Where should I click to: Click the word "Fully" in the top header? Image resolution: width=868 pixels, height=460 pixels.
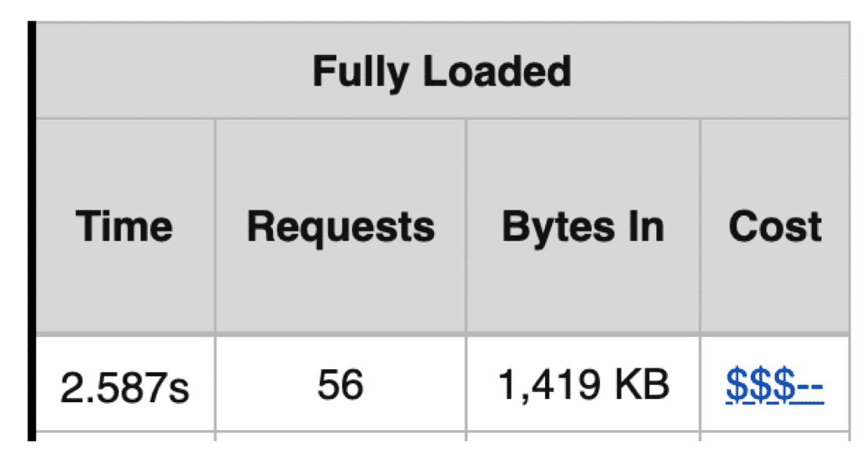[360, 71]
